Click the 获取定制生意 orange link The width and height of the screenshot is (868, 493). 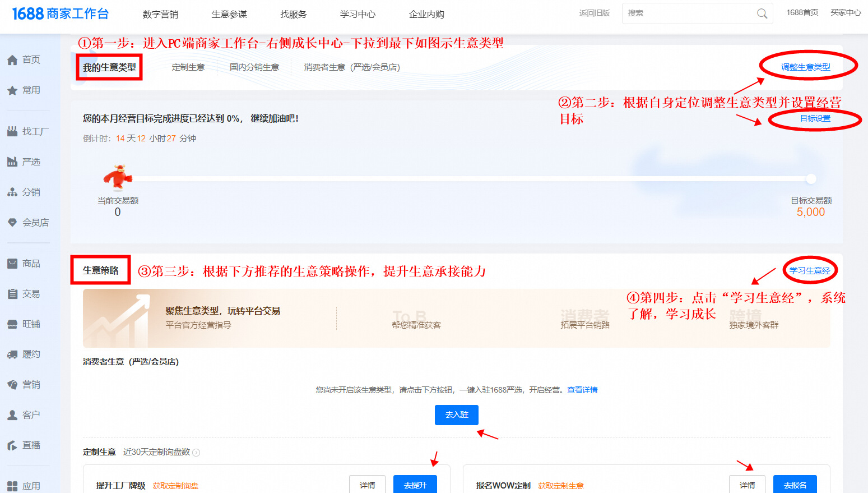point(561,486)
